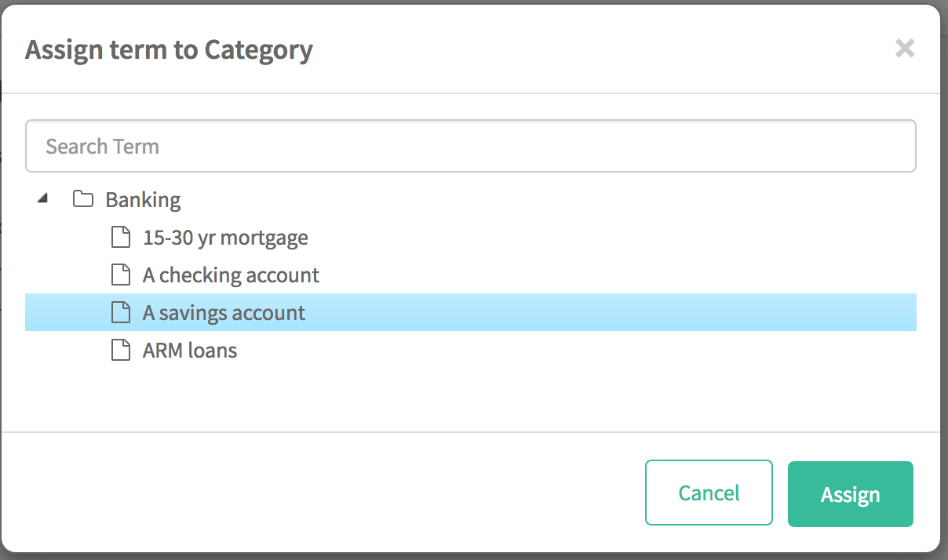The width and height of the screenshot is (948, 560).
Task: Collapse the Banking tree node triangle
Action: point(43,199)
